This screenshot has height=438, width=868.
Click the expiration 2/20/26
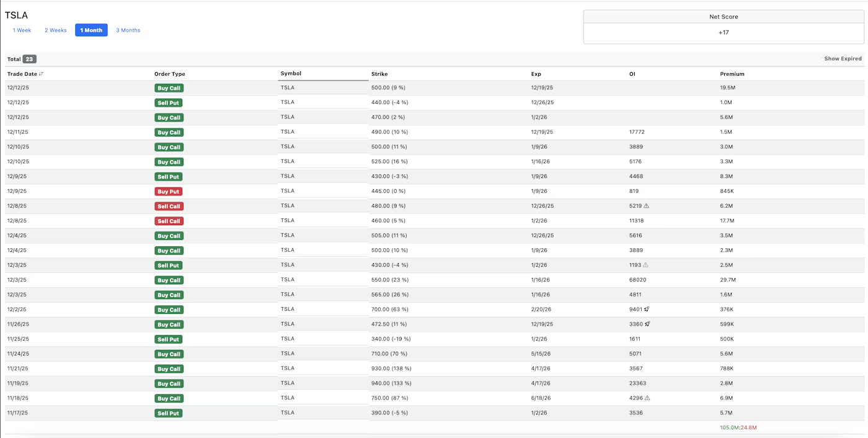point(541,309)
